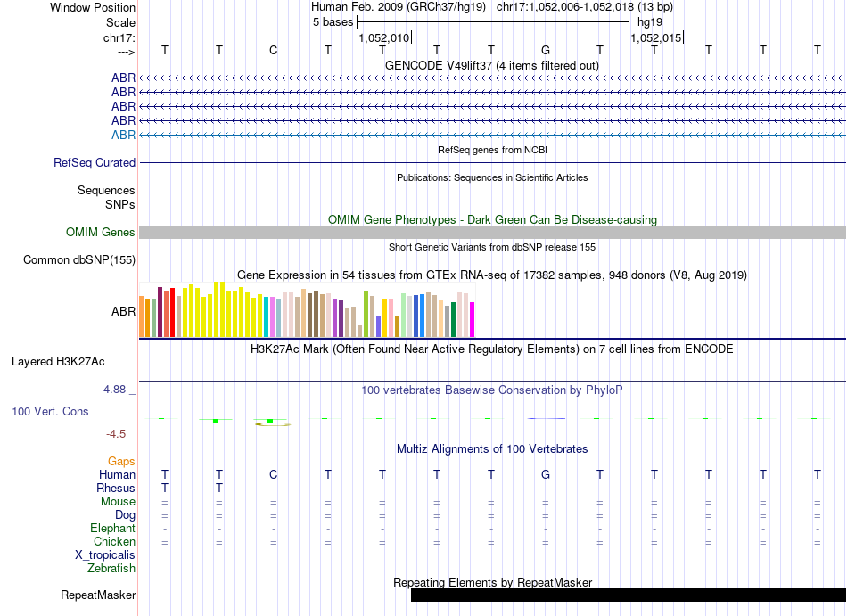This screenshot has height=616, width=847.
Task: Click the gray OMIM Genes track bar
Action: pos(492,232)
